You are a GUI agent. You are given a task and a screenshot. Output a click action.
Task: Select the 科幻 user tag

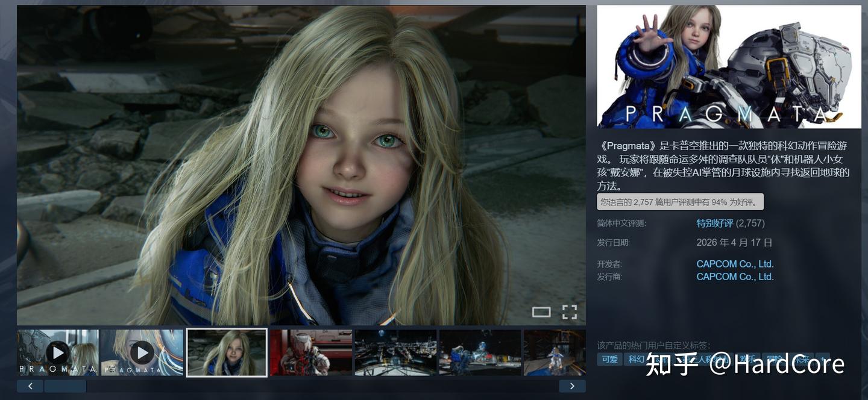635,360
